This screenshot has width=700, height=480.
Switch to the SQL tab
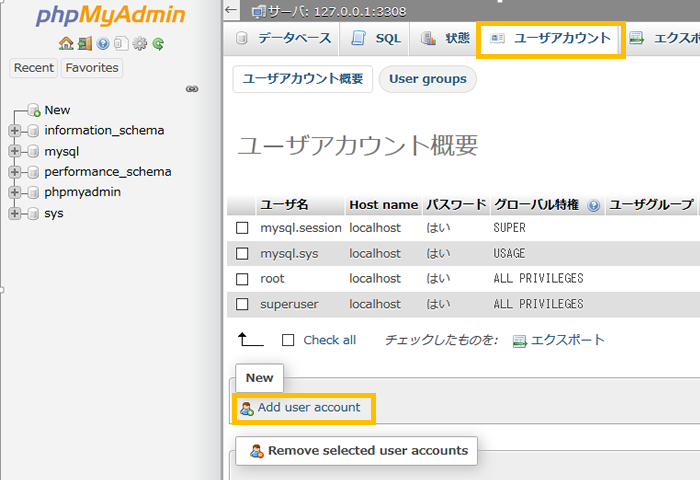point(376,39)
